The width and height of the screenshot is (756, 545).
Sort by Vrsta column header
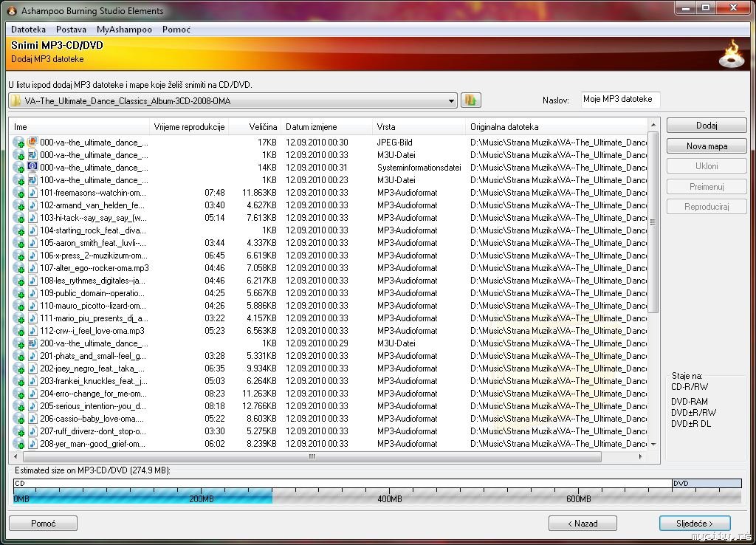point(419,127)
